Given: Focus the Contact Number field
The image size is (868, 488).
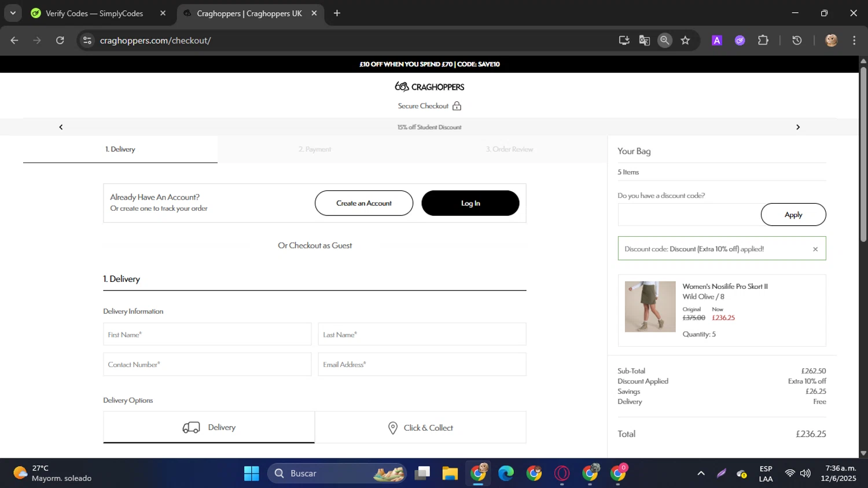Looking at the screenshot, I should 207,365.
